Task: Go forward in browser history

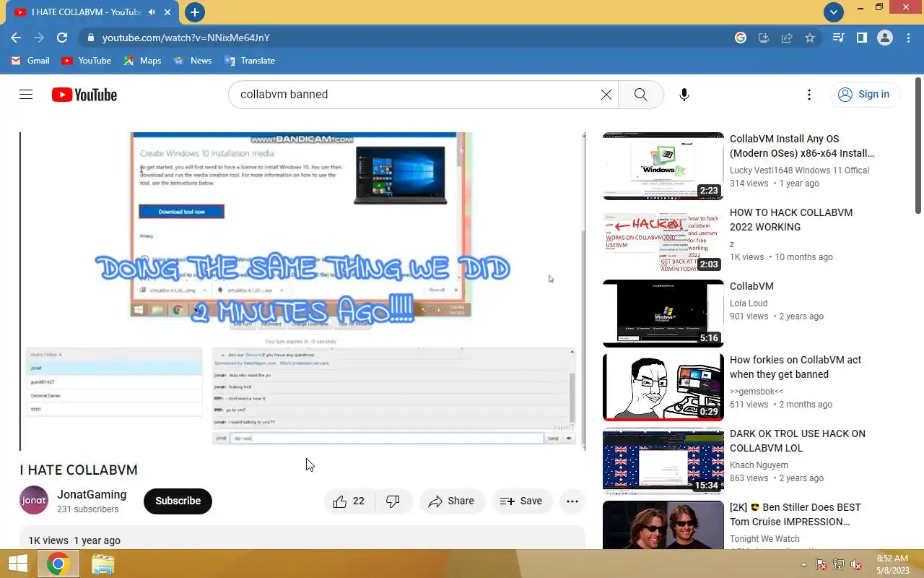Action: click(39, 38)
